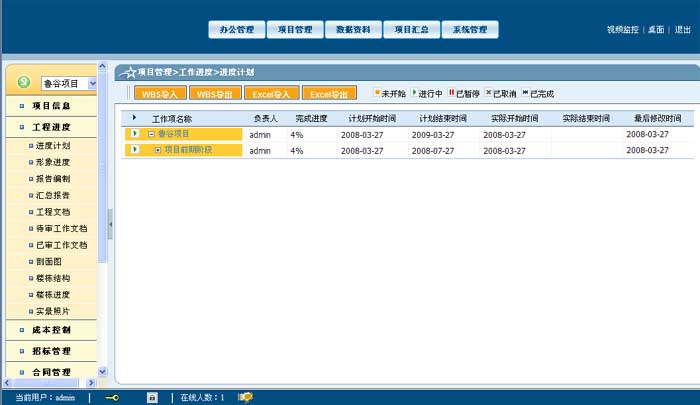Click the lock icon in status bar
Screen dimensions: 700x405
click(x=152, y=397)
